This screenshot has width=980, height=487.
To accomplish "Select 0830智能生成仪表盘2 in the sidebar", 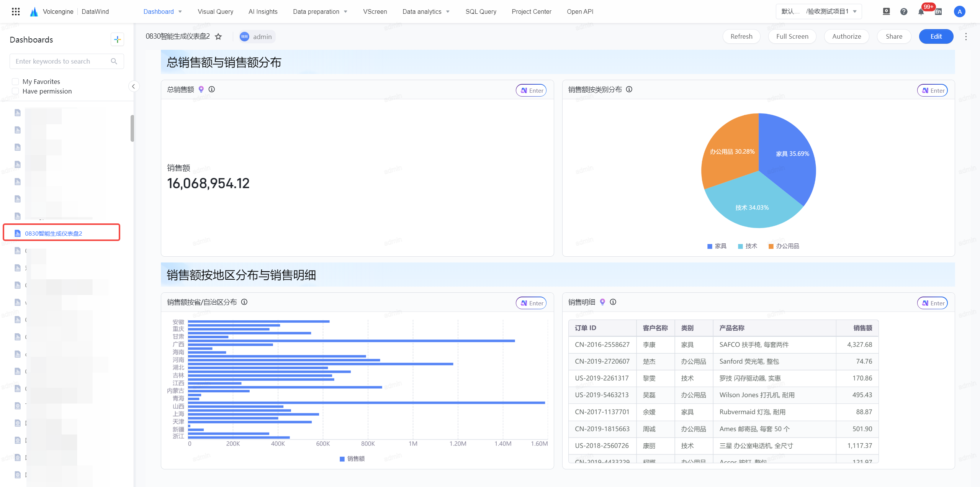I will pos(62,233).
